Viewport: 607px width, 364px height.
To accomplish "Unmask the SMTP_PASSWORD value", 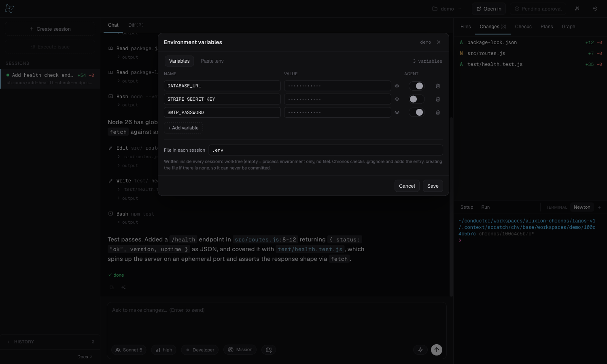I will tap(397, 112).
